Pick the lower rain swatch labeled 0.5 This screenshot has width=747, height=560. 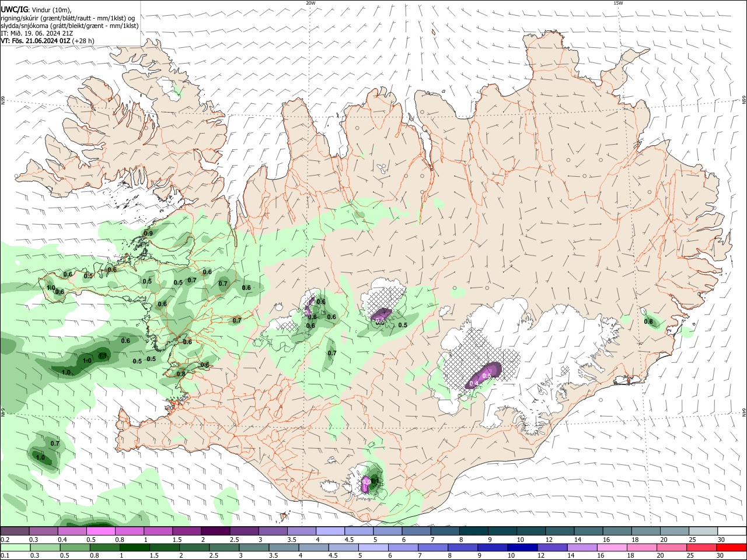[75, 548]
